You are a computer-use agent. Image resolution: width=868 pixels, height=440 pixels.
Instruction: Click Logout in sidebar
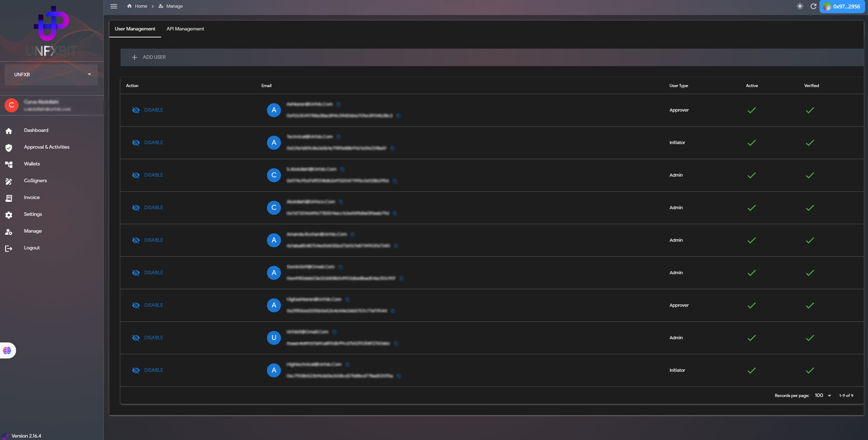(x=32, y=248)
